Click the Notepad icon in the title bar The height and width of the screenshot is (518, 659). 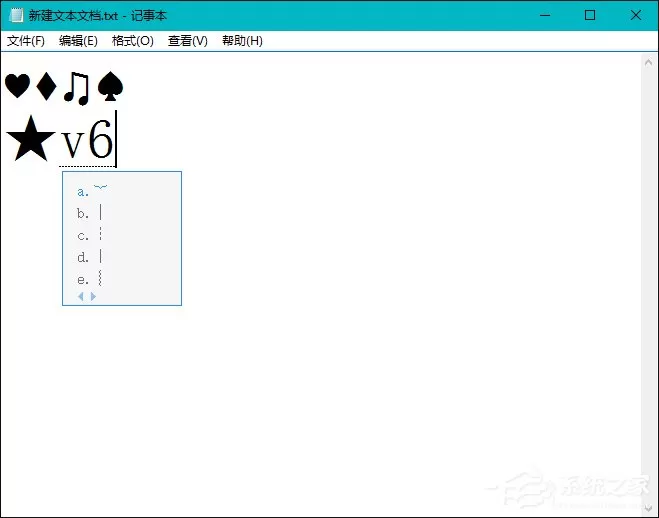coord(16,15)
